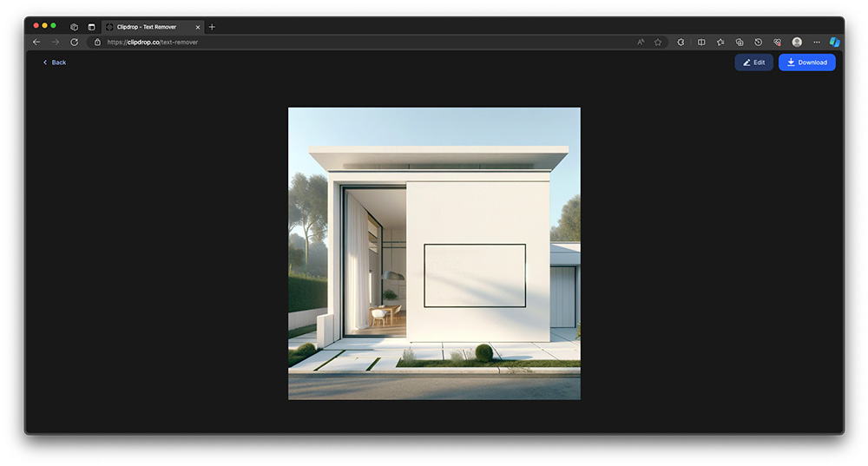Open the Copilot sidebar icon

click(835, 42)
